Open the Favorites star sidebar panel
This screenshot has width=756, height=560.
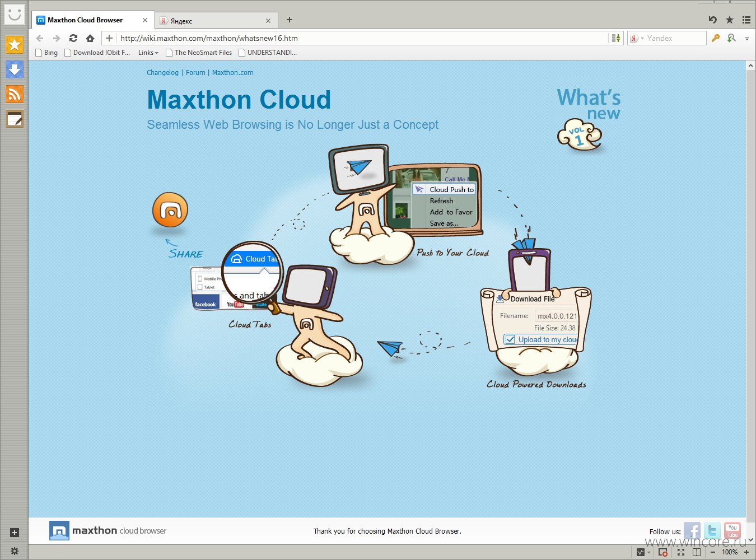point(15,45)
